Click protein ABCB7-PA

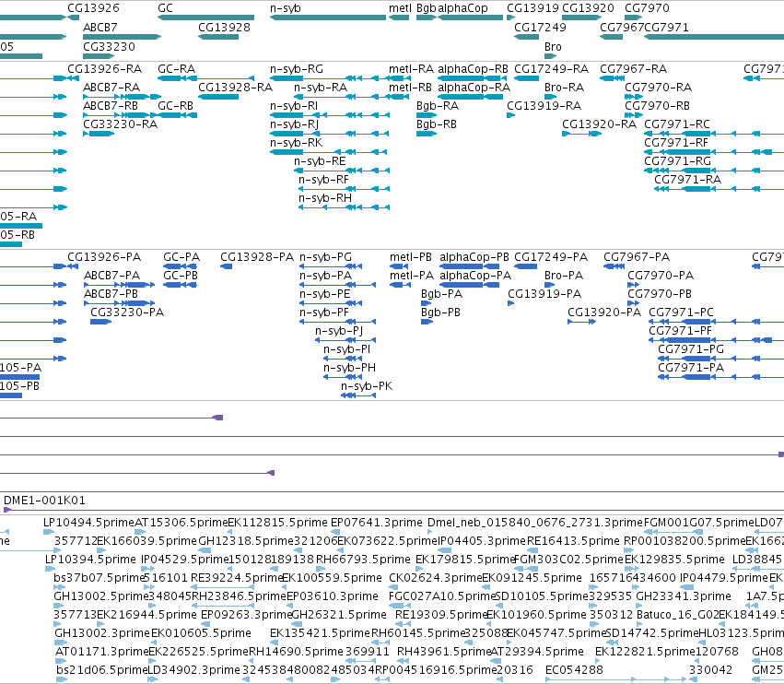pos(112,276)
